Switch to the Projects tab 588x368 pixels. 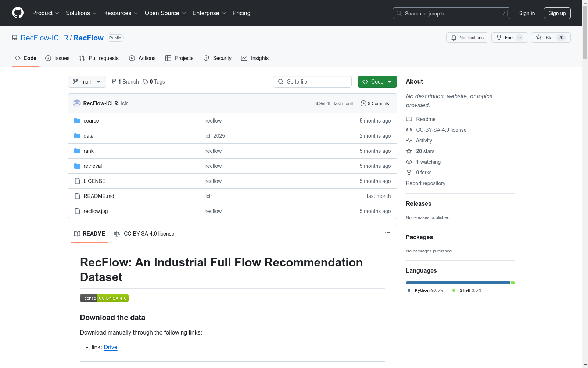(x=179, y=58)
